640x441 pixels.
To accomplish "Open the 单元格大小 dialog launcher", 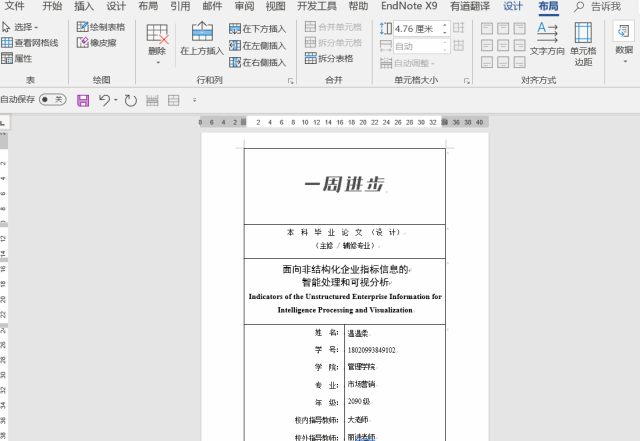I will coord(467,81).
